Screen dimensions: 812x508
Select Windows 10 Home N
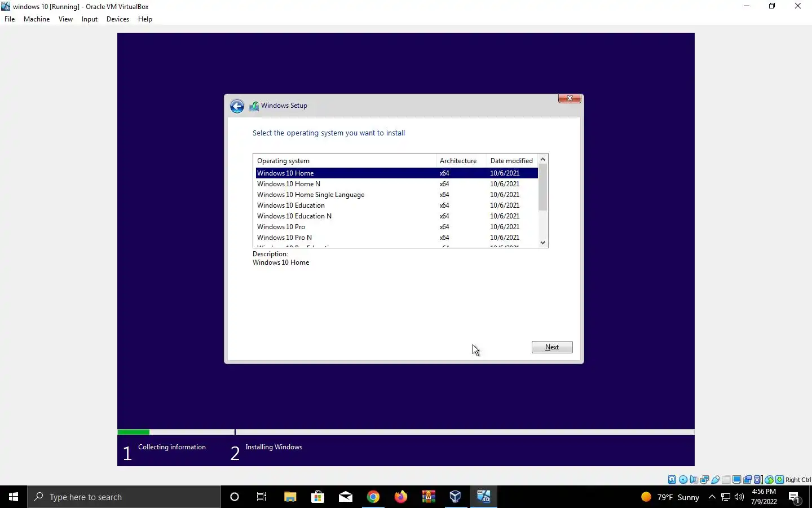click(x=396, y=184)
